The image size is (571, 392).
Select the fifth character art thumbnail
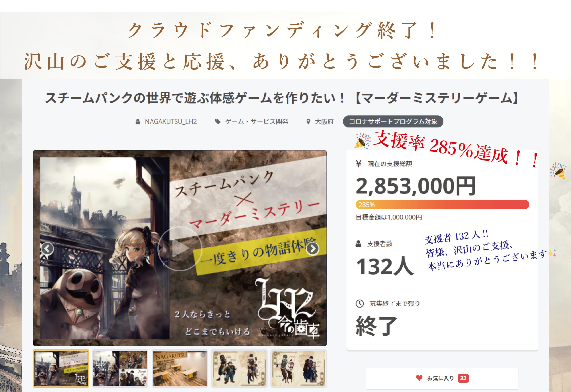click(x=299, y=368)
